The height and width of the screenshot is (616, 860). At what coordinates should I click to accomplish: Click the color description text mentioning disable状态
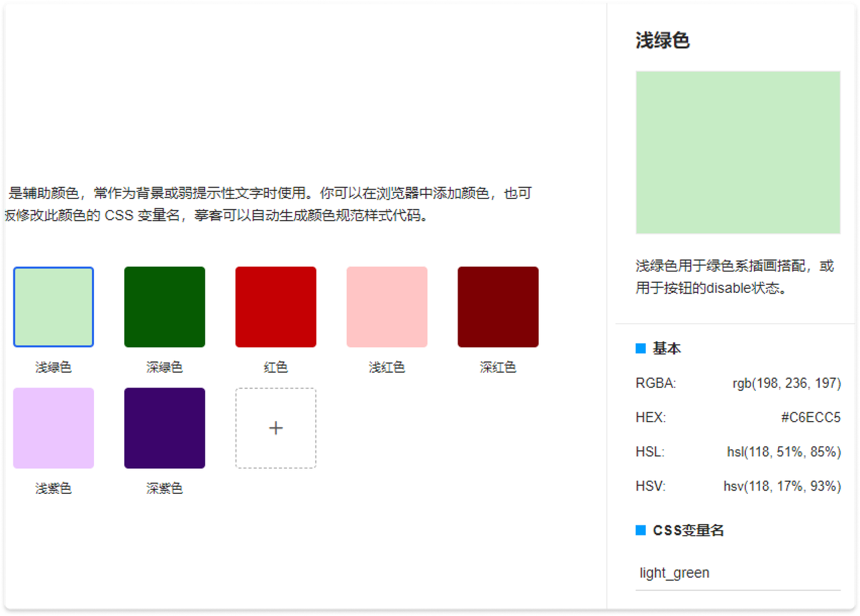tap(734, 277)
